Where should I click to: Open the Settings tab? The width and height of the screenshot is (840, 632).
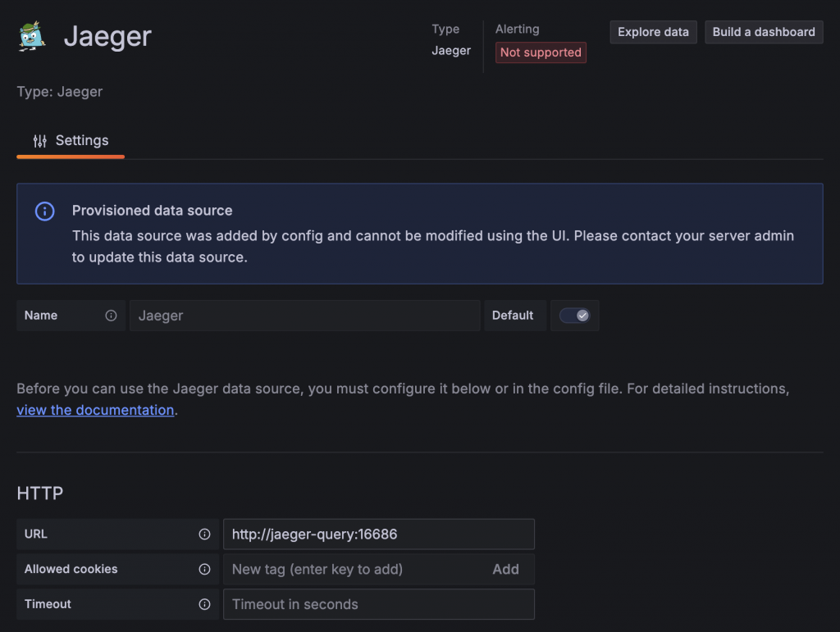[71, 141]
